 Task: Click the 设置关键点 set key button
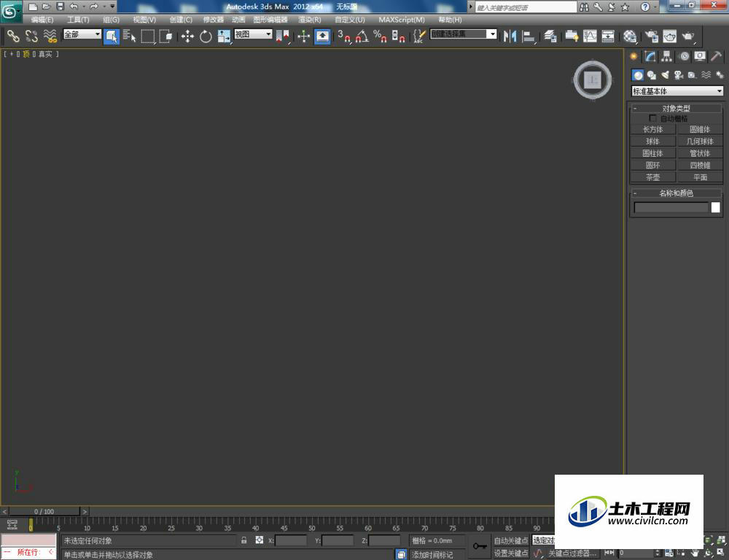[511, 553]
